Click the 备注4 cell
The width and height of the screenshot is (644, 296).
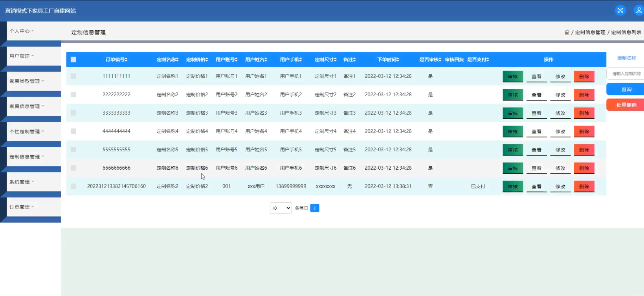[350, 131]
